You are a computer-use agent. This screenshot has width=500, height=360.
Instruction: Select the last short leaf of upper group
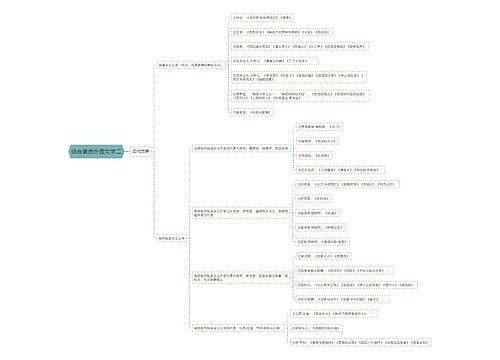252,113
